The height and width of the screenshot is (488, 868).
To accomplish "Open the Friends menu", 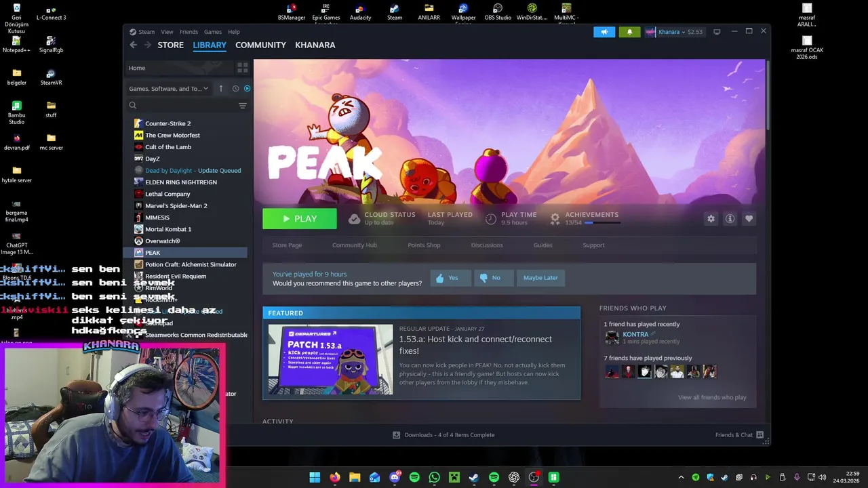I will [189, 32].
